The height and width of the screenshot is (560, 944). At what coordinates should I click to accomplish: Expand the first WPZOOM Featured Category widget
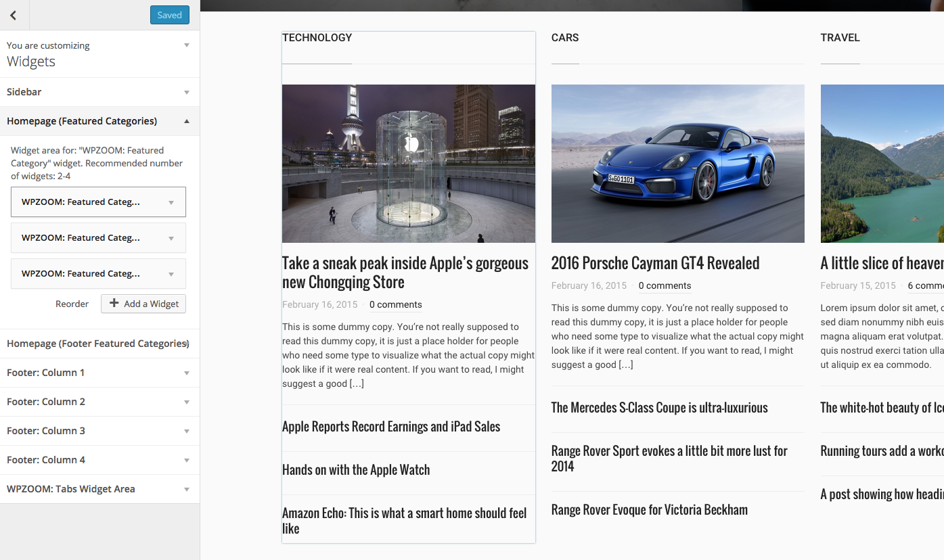98,202
